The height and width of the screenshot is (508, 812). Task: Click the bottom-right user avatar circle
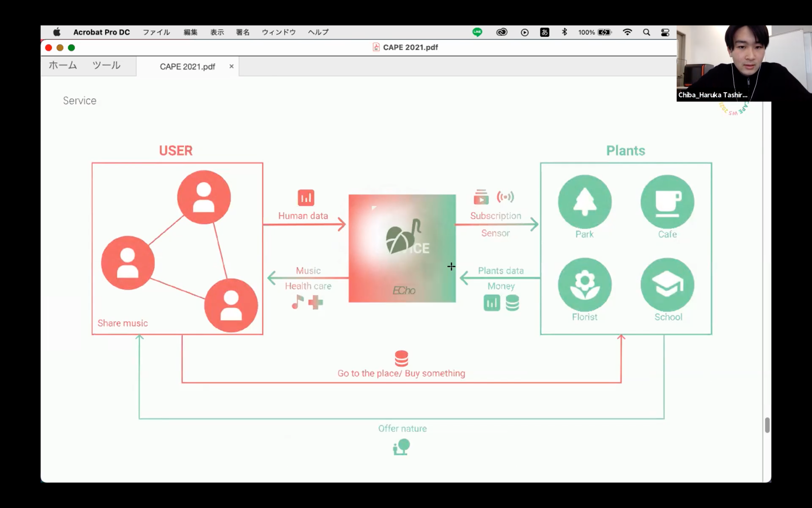231,305
